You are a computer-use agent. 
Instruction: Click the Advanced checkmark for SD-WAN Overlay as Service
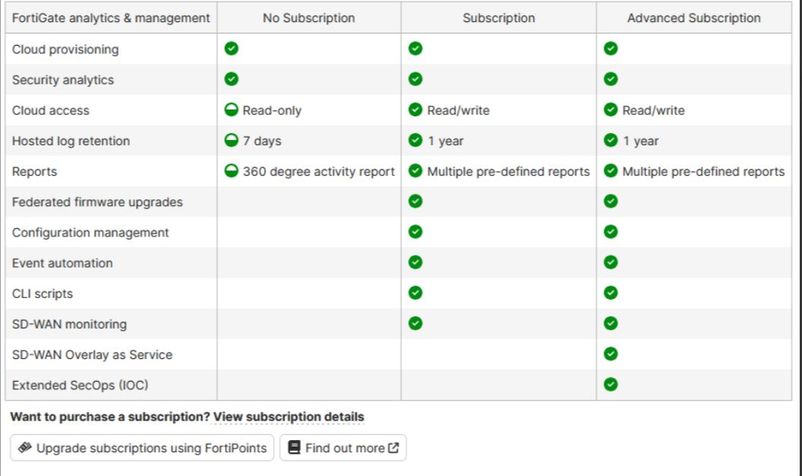click(610, 354)
